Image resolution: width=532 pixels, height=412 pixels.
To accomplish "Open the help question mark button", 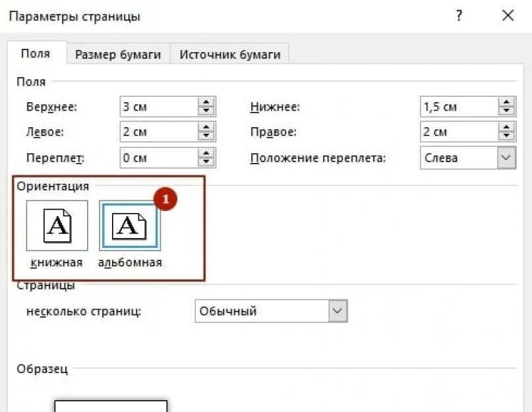I will tap(459, 16).
